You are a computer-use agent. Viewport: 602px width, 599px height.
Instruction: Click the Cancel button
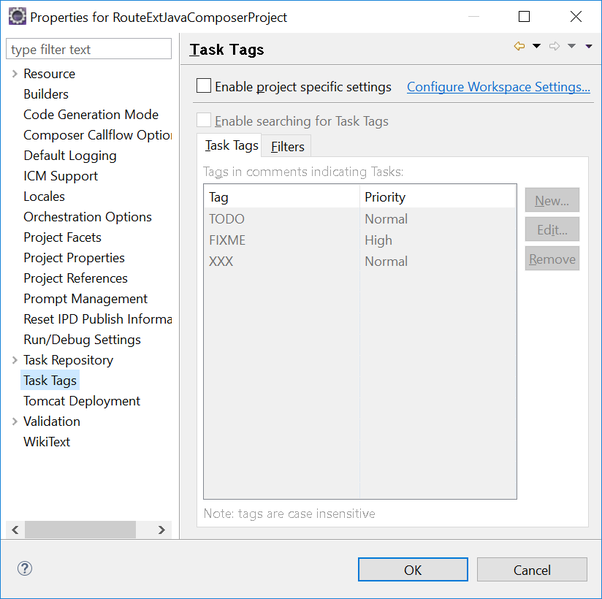pos(532,570)
